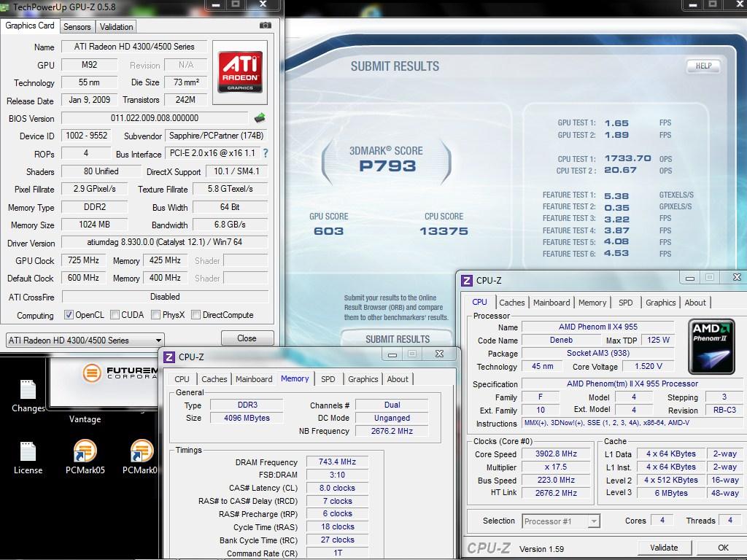Viewport: 747px width, 560px height.
Task: Click the GPU Clock value 725 MHz
Action: coord(83,260)
